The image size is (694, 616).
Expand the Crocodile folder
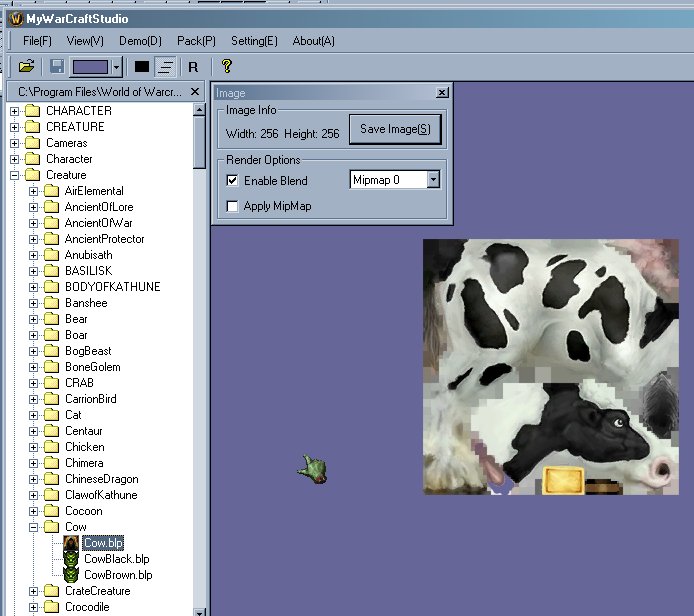(x=33, y=607)
